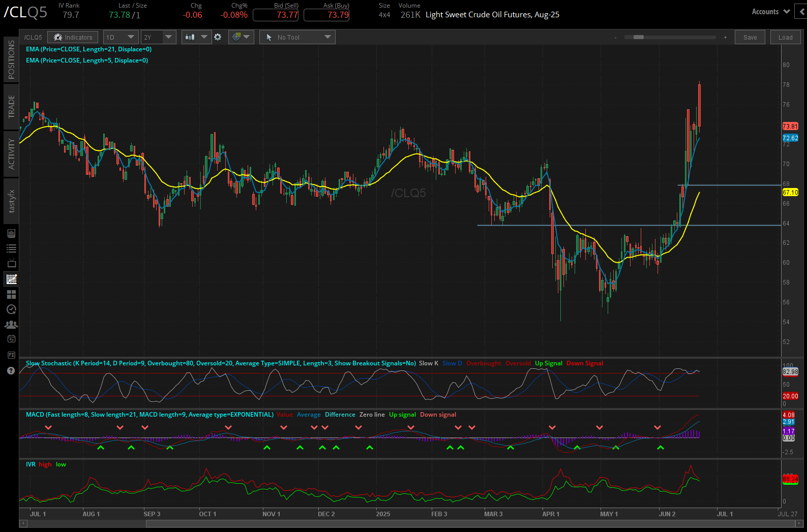
Task: Select the chart view sidebar icon
Action: click(x=11, y=279)
